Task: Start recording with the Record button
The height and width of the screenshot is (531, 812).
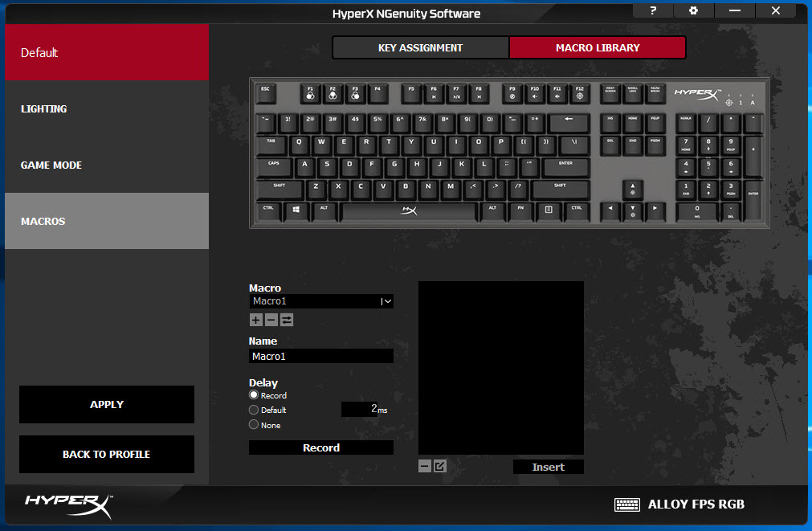Action: coord(321,447)
